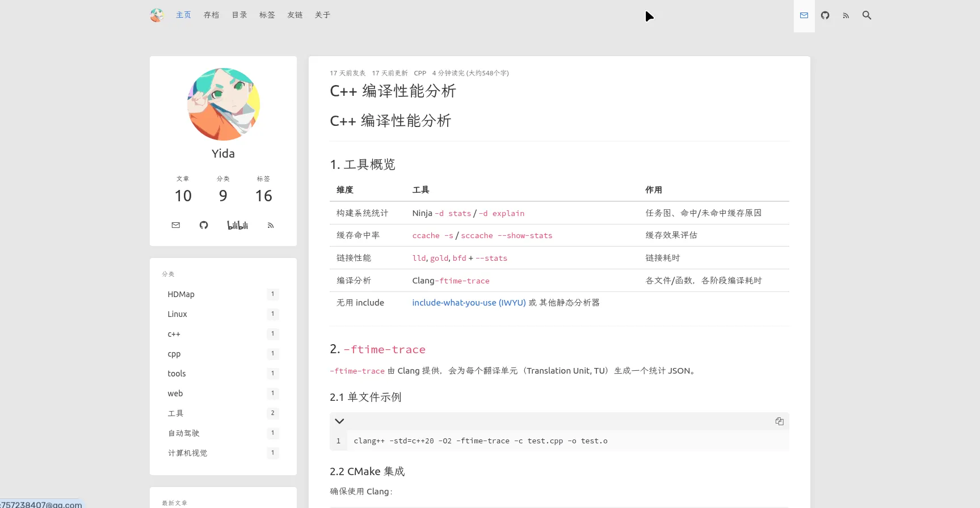Go to the 存档 archive menu
This screenshot has height=508, width=980.
(211, 15)
